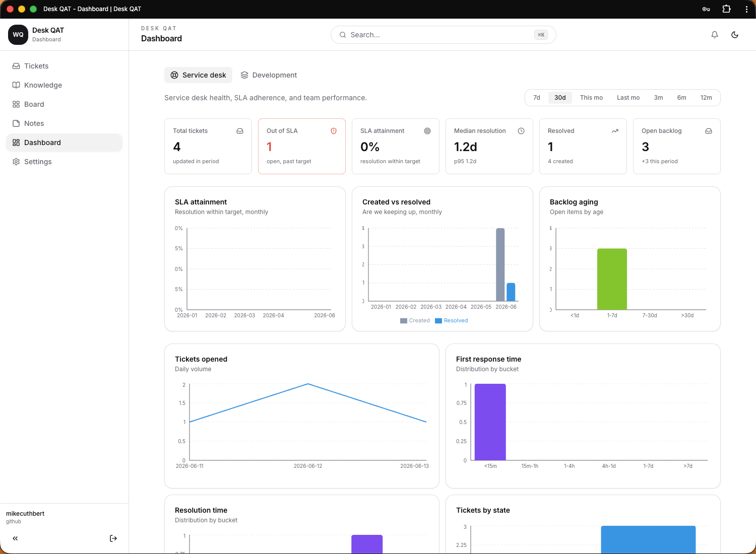The width and height of the screenshot is (756, 554).
Task: Open browser three-dot menu
Action: click(746, 9)
